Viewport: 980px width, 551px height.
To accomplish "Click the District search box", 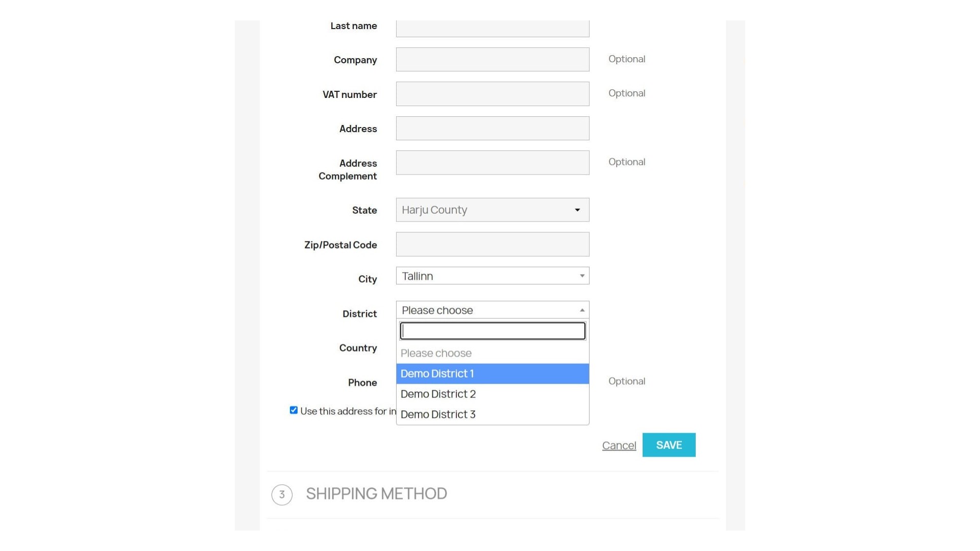I will [492, 331].
